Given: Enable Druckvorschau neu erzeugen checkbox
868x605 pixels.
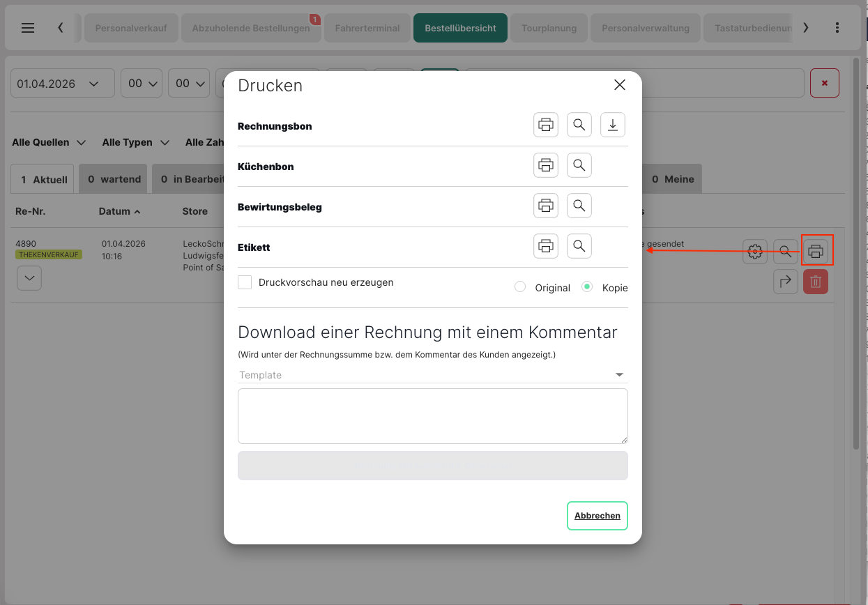Looking at the screenshot, I should (x=245, y=282).
